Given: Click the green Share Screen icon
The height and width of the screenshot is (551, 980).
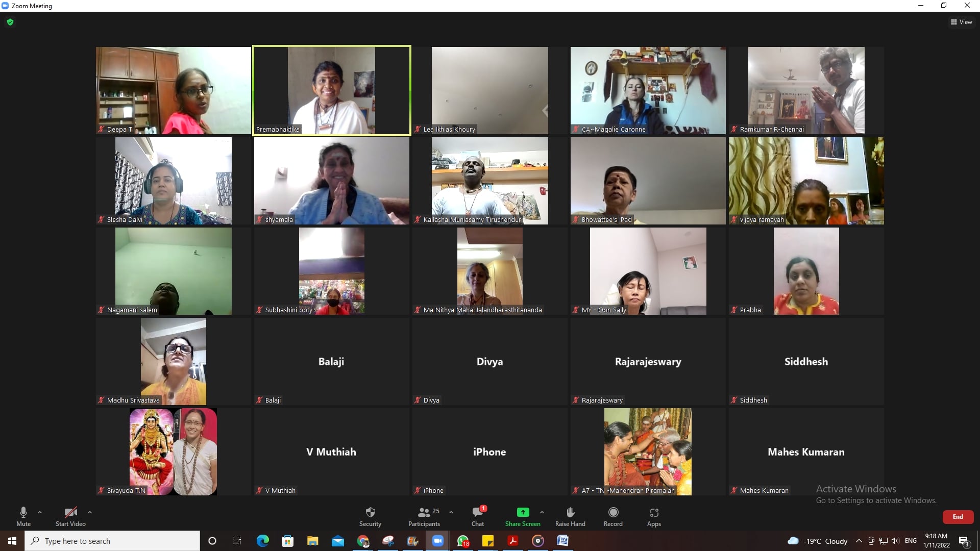Looking at the screenshot, I should click(523, 512).
